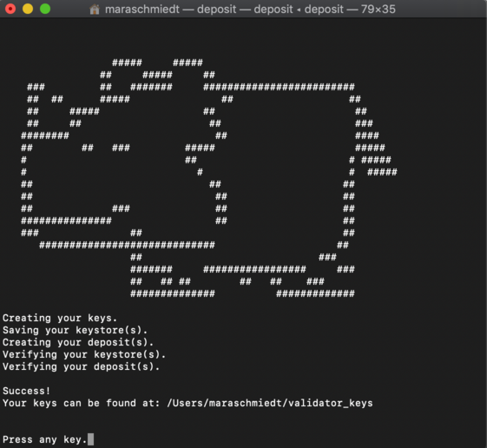The height and width of the screenshot is (448, 487).
Task: Click the 'Creating your keys.' output line
Action: [x=60, y=318]
